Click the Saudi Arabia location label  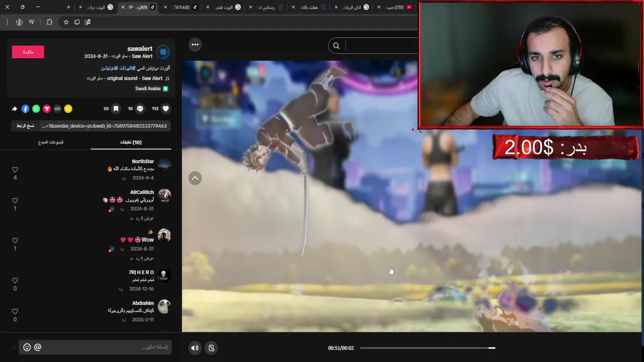148,88
